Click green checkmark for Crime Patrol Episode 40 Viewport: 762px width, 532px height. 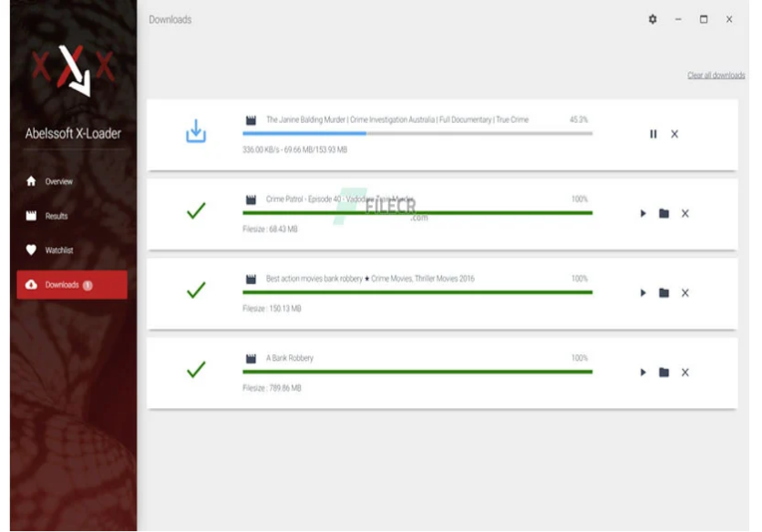[x=196, y=210]
